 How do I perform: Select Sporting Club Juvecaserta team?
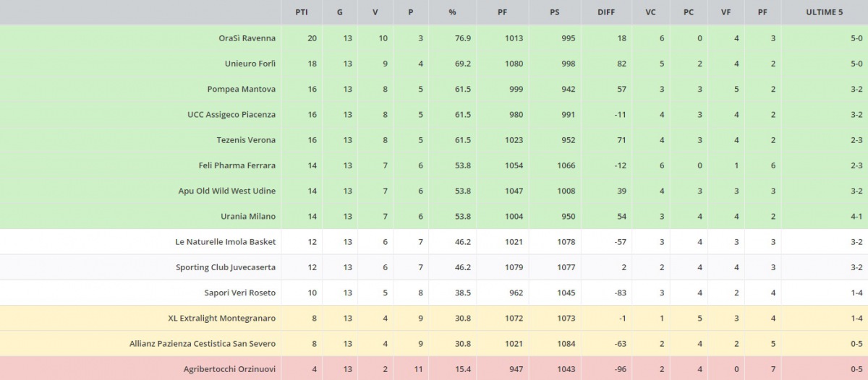(226, 267)
